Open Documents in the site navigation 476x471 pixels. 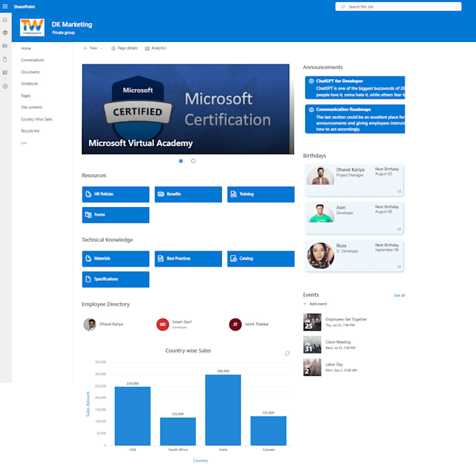pos(30,72)
